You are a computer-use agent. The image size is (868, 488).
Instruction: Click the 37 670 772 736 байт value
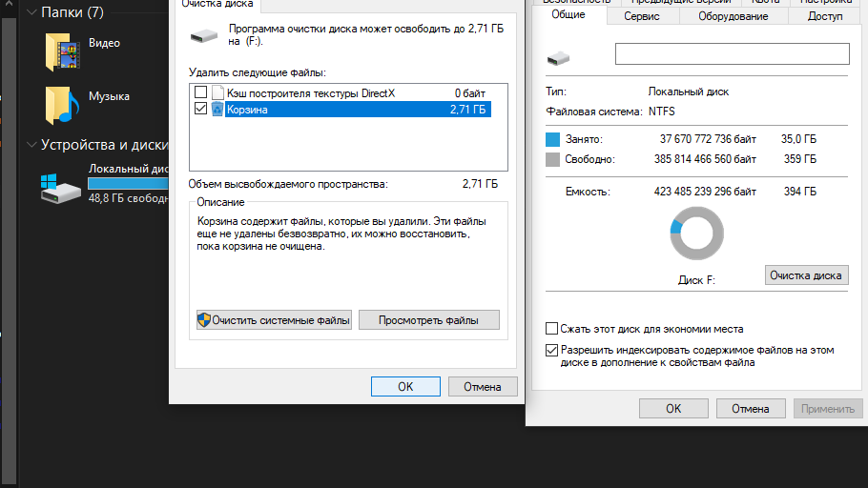[708, 139]
